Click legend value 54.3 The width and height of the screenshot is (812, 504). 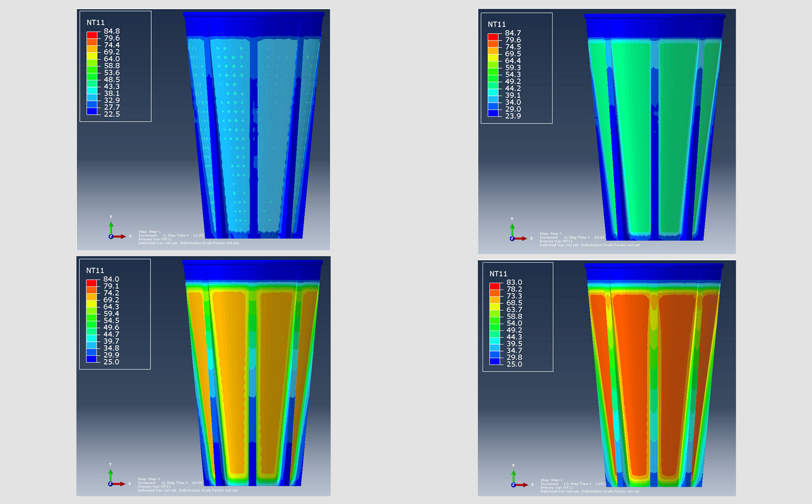(x=513, y=74)
